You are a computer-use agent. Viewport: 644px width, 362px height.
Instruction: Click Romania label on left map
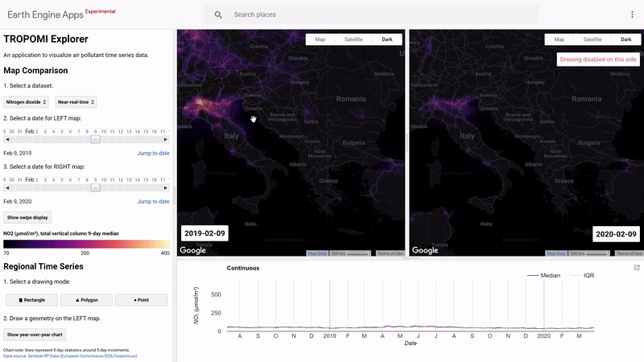pos(351,99)
